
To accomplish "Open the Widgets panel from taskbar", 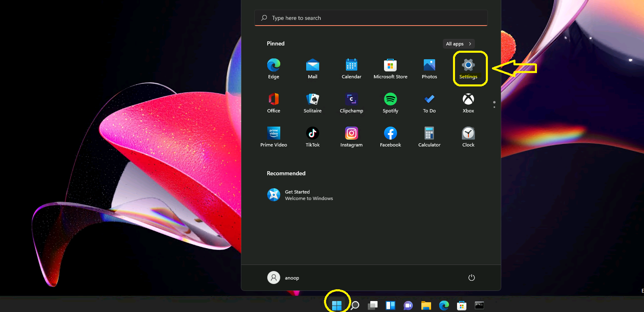I will 391,306.
